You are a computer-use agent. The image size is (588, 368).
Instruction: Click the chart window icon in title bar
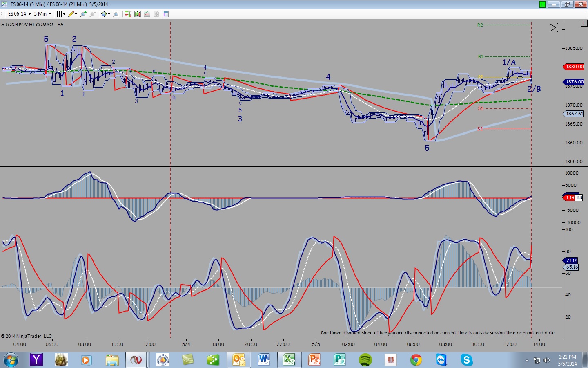(x=4, y=4)
